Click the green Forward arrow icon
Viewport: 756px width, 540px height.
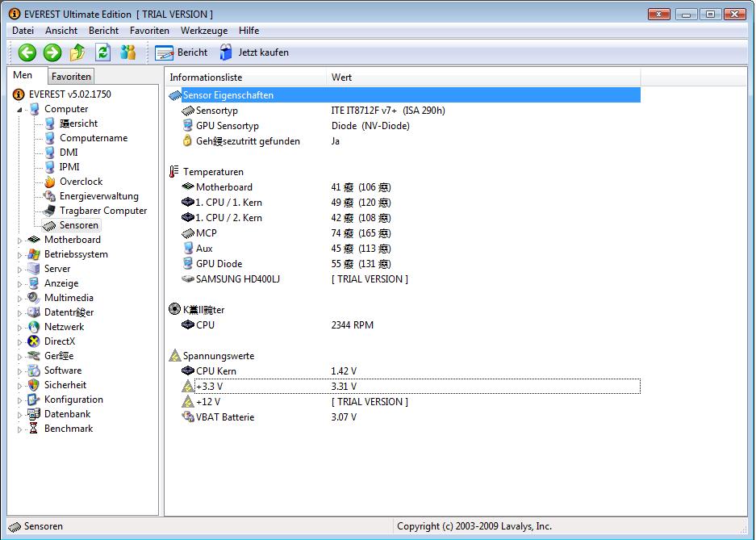click(x=52, y=52)
